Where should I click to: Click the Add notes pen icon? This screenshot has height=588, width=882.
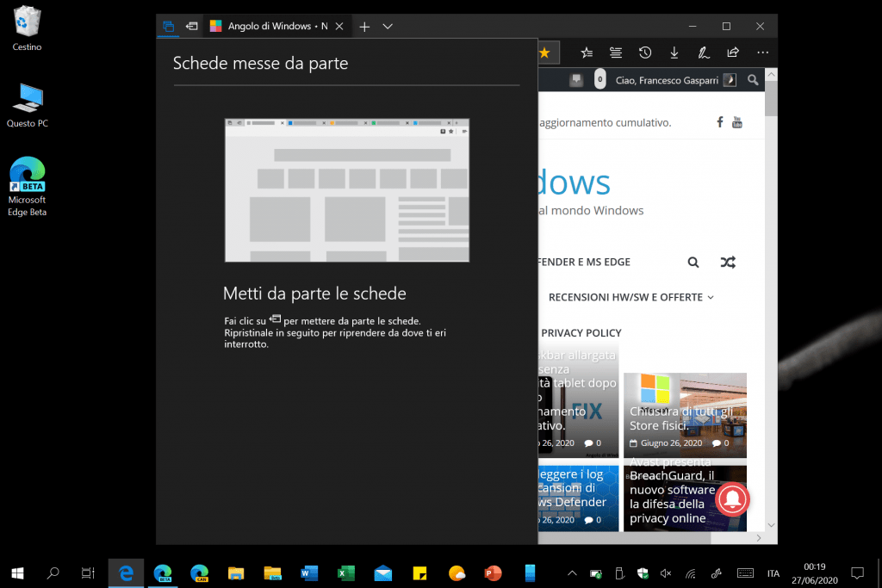704,53
